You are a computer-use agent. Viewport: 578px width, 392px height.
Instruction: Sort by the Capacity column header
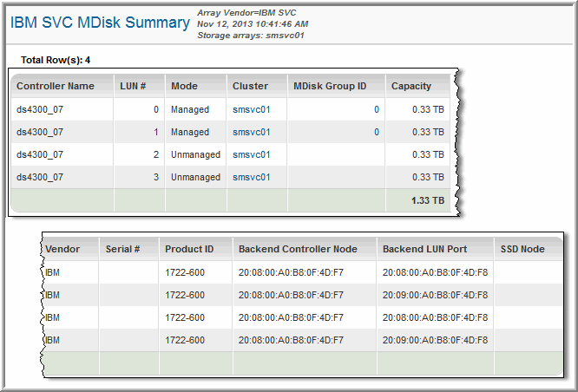click(411, 87)
